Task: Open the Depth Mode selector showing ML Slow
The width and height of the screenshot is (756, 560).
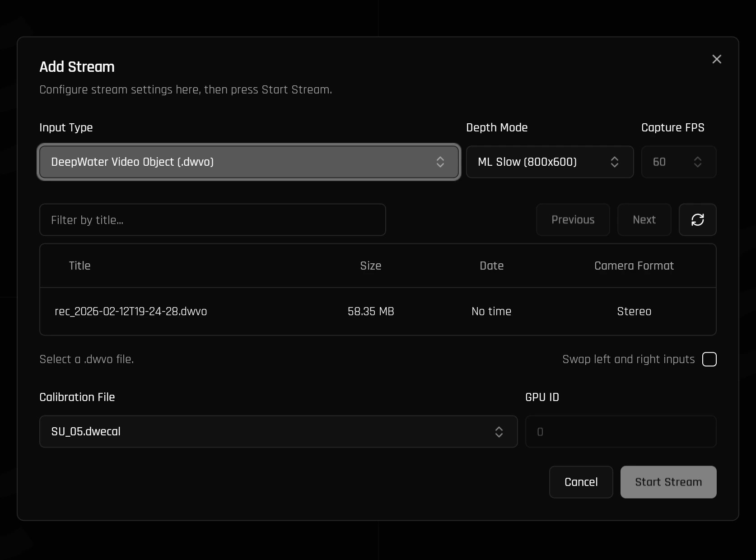Action: click(550, 162)
